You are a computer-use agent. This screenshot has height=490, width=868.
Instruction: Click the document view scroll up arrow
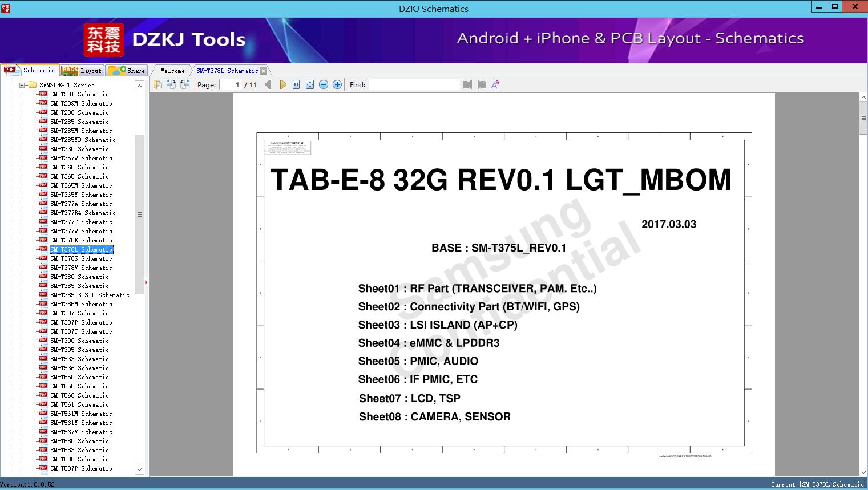(x=863, y=98)
